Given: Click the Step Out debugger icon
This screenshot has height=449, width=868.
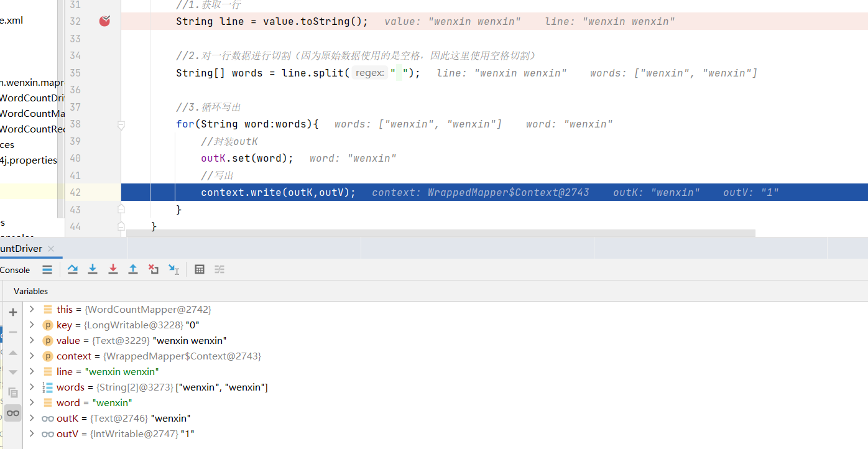Looking at the screenshot, I should click(133, 269).
